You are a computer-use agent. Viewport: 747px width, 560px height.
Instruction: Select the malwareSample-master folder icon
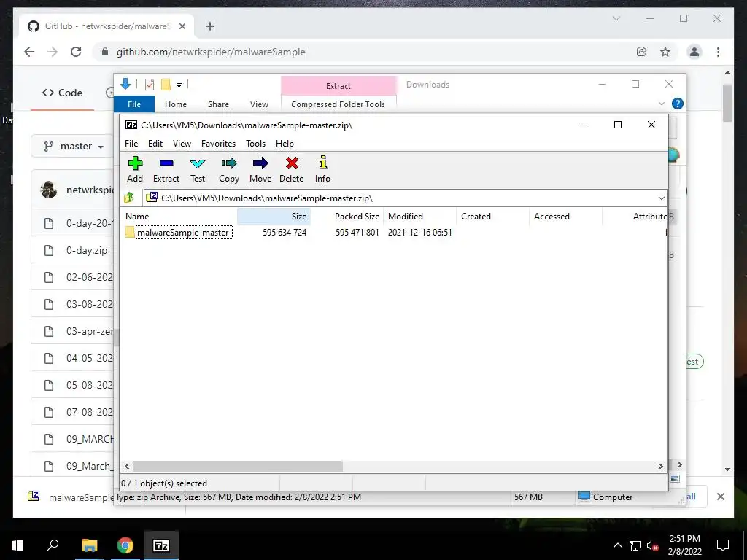coord(130,233)
